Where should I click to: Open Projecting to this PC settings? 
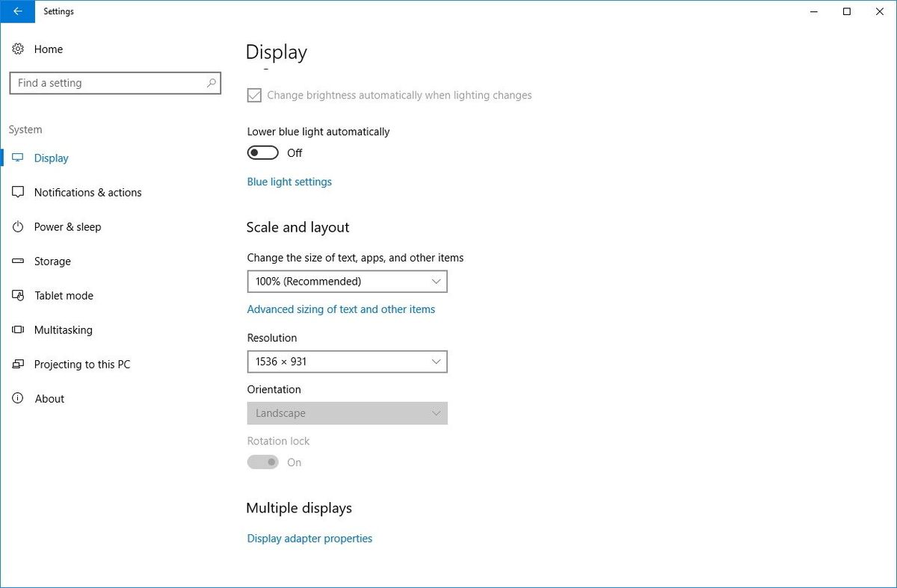pyautogui.click(x=18, y=364)
